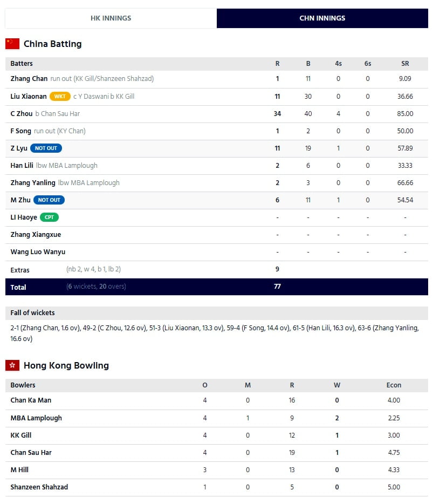433x504 pixels.
Task: Click the China flag icon
Action: pos(12,44)
